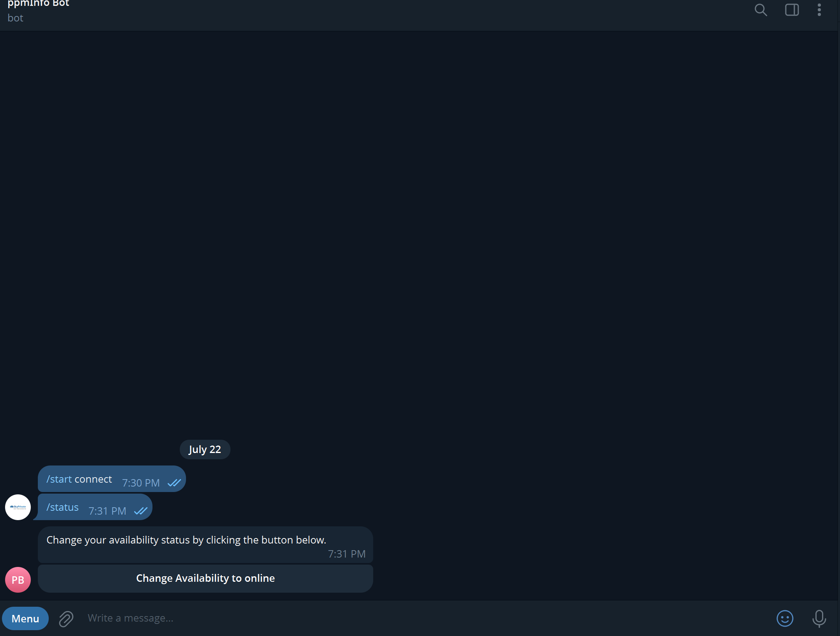Open the chat search icon

click(x=760, y=10)
